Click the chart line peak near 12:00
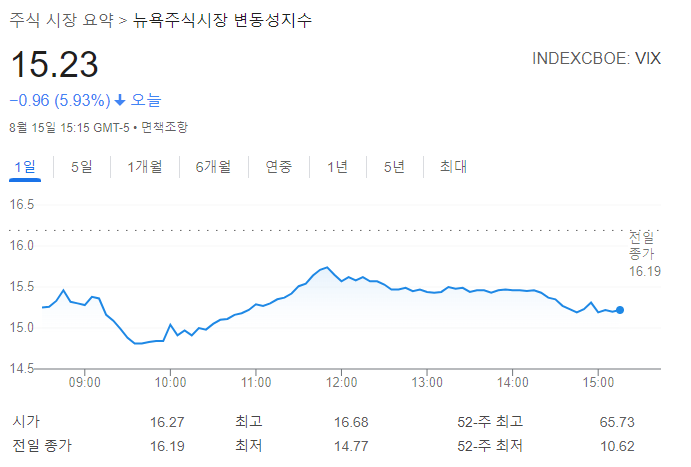691x467 pixels. (325, 267)
